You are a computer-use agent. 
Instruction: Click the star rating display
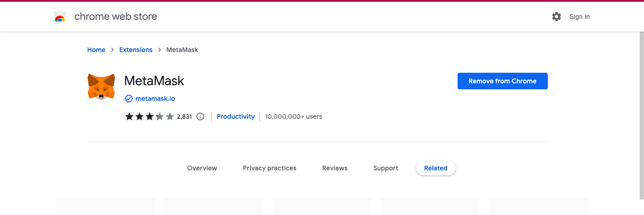(150, 116)
